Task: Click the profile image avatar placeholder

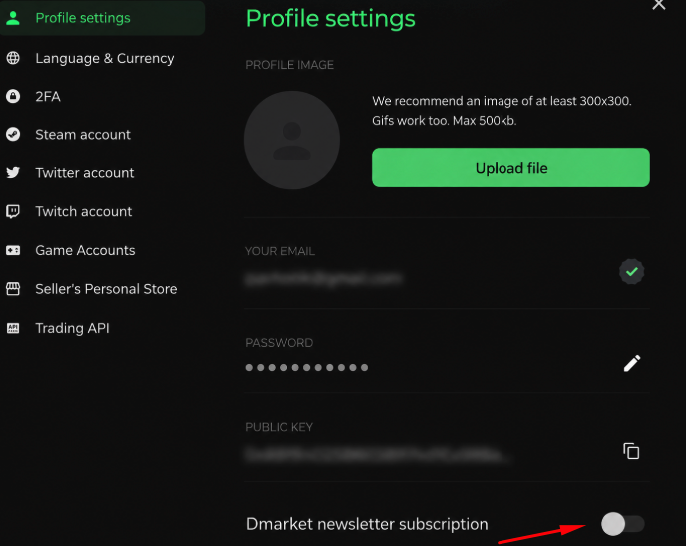Action: (292, 140)
